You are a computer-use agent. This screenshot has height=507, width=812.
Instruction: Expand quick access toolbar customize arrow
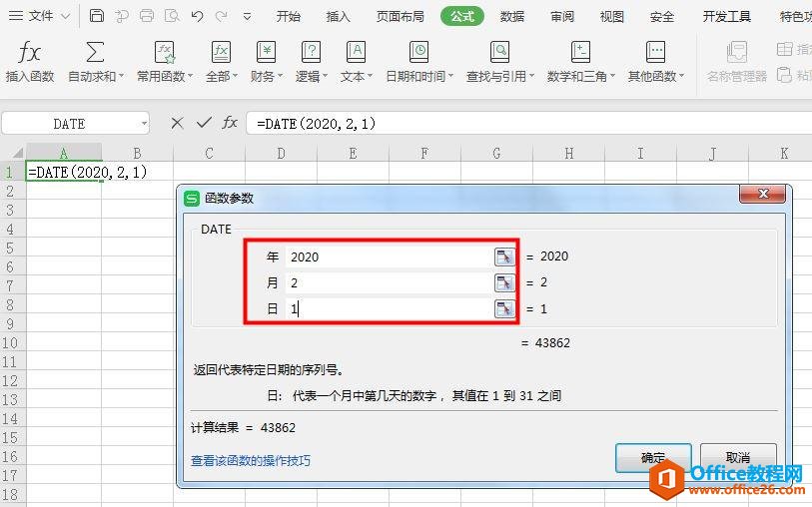(247, 17)
